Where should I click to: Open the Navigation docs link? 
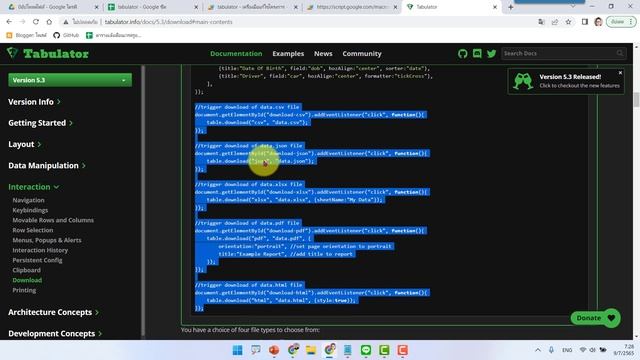pyautogui.click(x=28, y=200)
